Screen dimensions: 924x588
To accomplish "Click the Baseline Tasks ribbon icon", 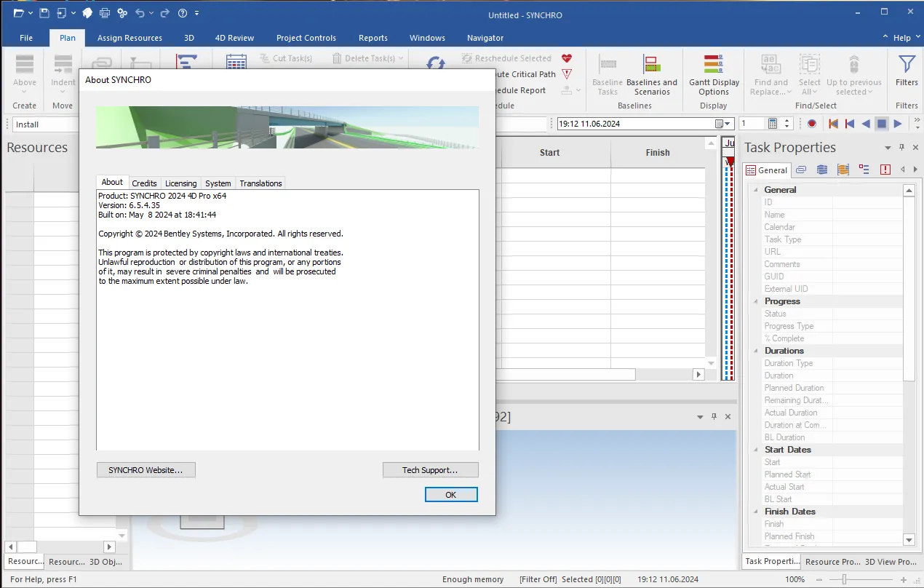I will 608,75.
